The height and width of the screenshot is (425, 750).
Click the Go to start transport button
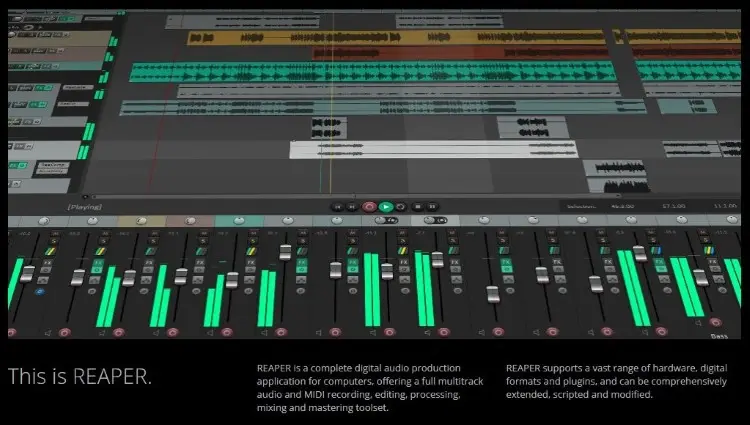coord(337,207)
